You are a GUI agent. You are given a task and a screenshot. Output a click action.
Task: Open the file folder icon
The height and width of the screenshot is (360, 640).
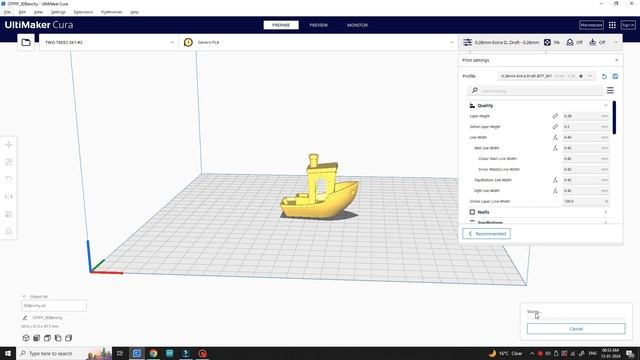tap(26, 42)
